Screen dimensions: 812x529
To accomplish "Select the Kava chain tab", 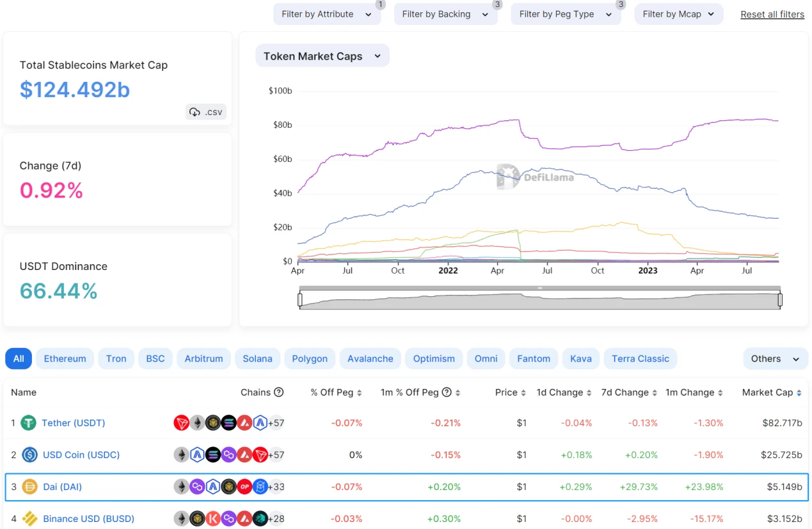I will tap(580, 359).
